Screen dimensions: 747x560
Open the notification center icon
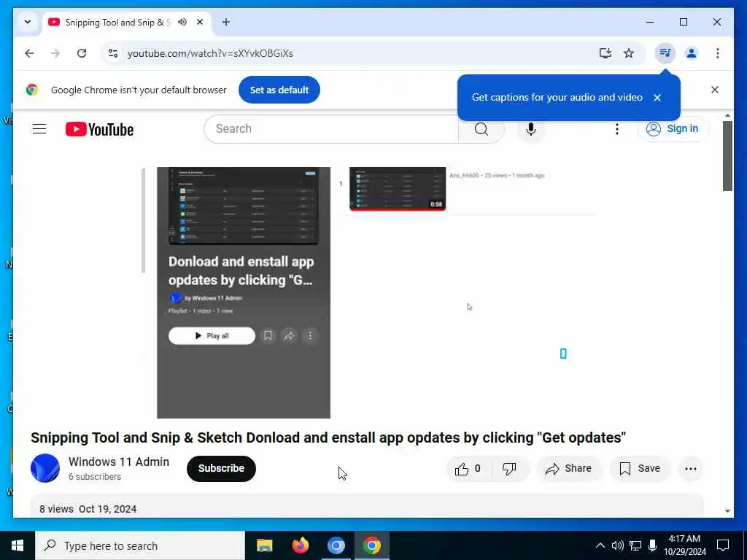tap(723, 545)
